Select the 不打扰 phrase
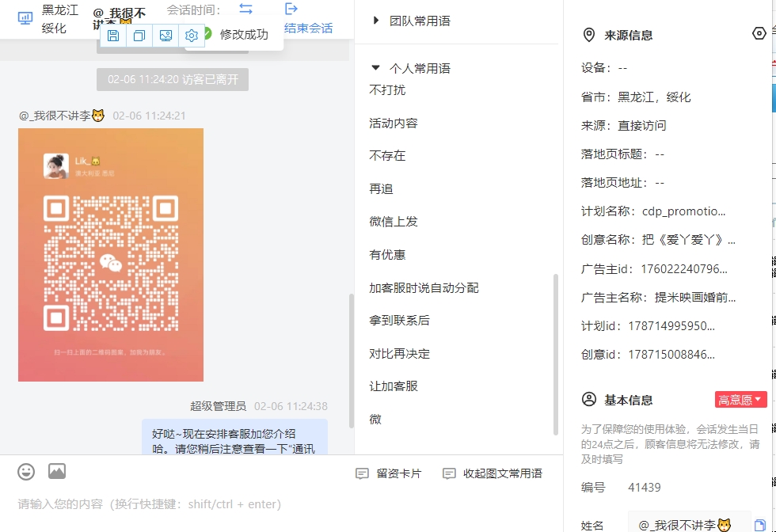Screen dimensions: 776x532 [387, 89]
